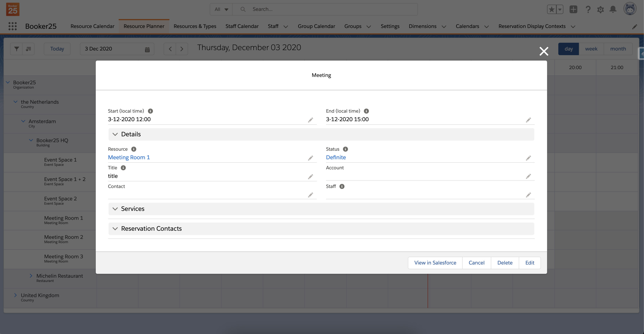Click the pencil icon for Start time
This screenshot has height=334, width=644.
[x=310, y=120]
